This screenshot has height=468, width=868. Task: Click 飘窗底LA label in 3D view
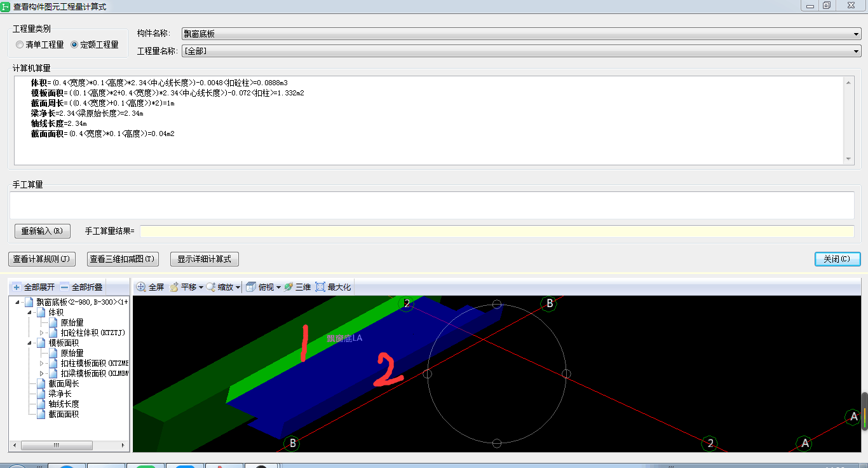[344, 338]
